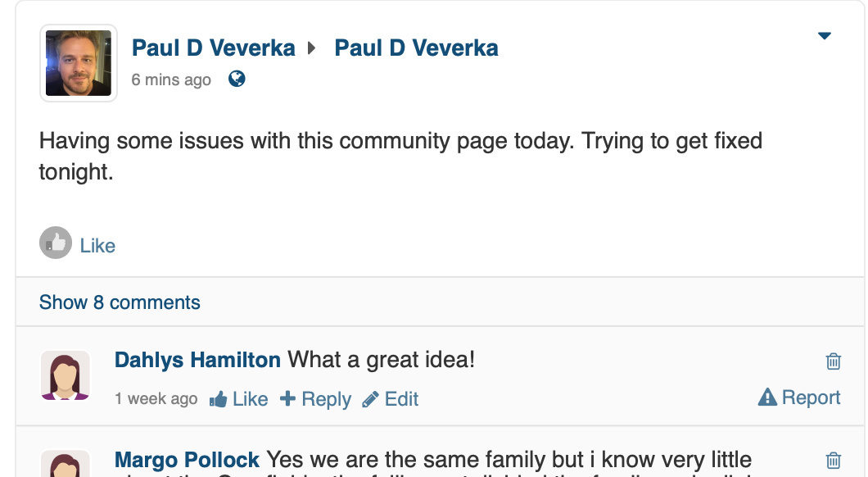
Task: Click Paul D Veverka's profile photo
Action: coord(79,63)
